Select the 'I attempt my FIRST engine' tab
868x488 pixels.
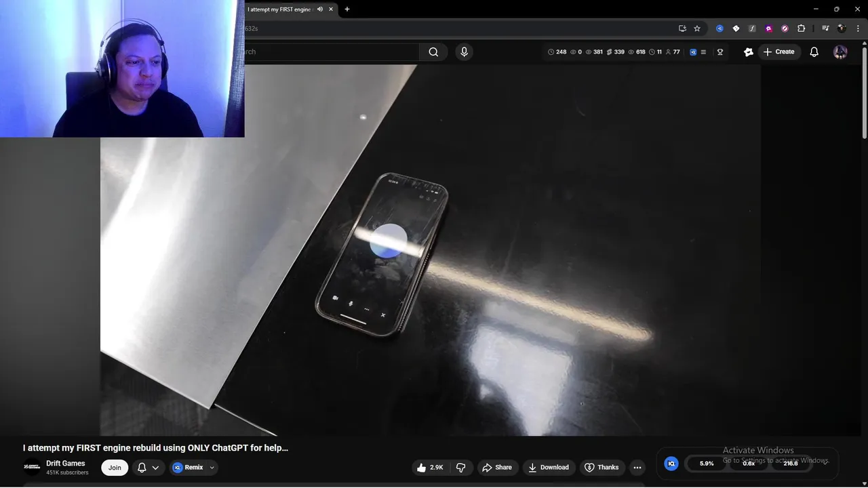click(279, 9)
